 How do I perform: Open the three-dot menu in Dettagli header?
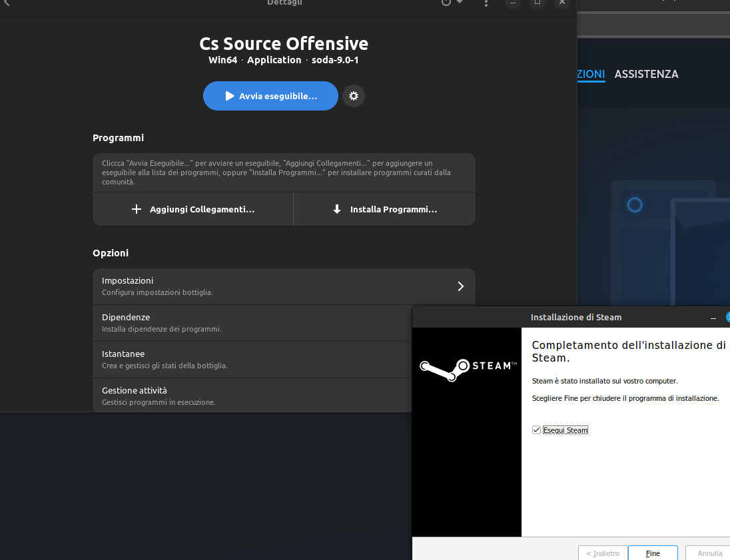tap(486, 3)
